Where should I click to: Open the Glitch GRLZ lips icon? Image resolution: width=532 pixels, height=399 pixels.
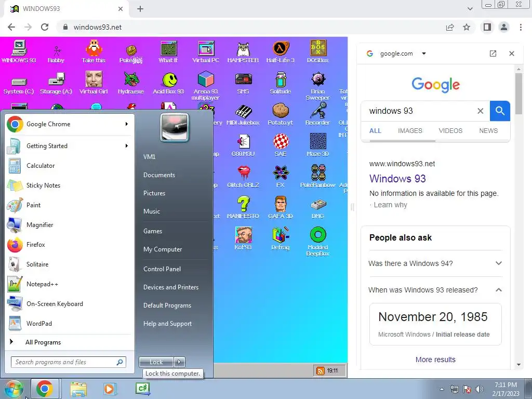point(243,177)
